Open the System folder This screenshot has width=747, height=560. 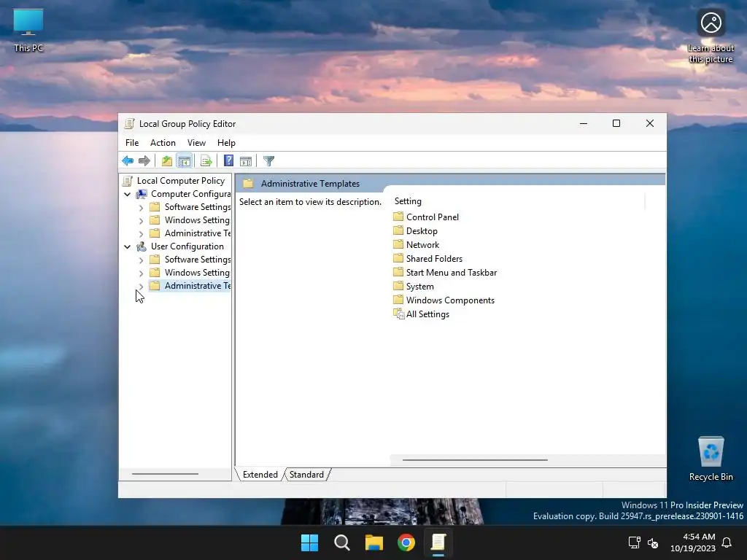tap(414, 286)
